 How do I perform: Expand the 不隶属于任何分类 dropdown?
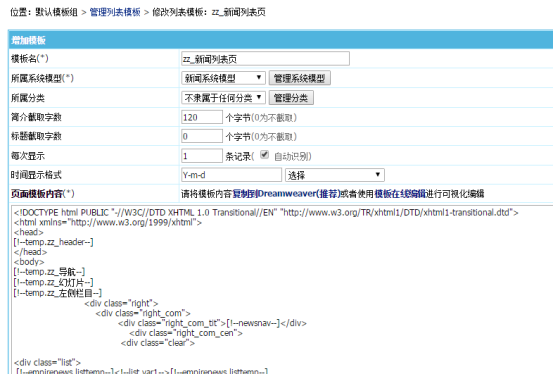[223, 98]
